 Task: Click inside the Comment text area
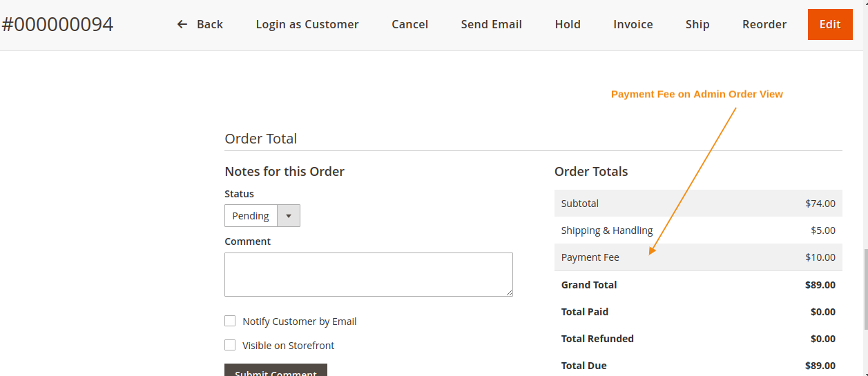point(368,275)
